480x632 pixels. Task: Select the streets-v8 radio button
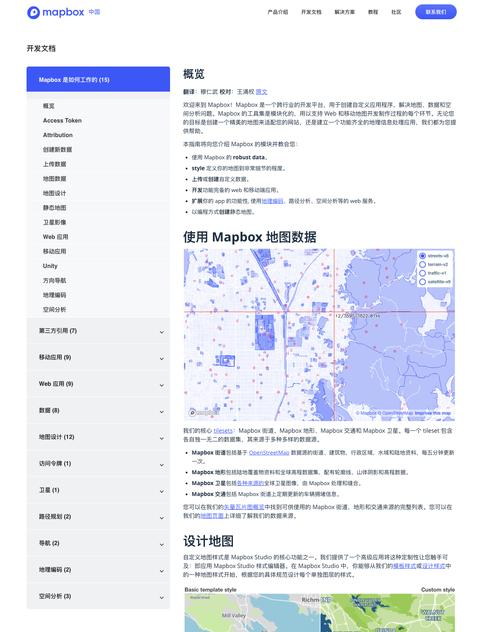click(x=422, y=256)
